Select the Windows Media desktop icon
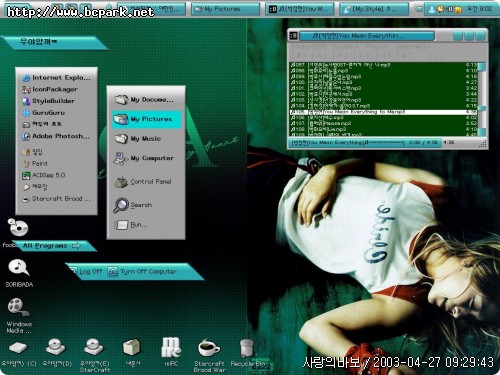The height and width of the screenshot is (375, 500). (x=19, y=315)
